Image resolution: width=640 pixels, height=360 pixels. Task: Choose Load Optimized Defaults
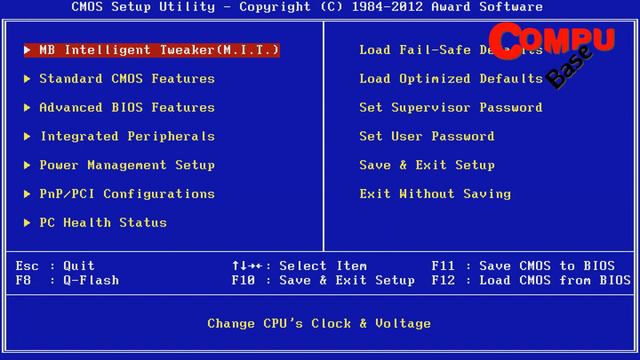[451, 79]
